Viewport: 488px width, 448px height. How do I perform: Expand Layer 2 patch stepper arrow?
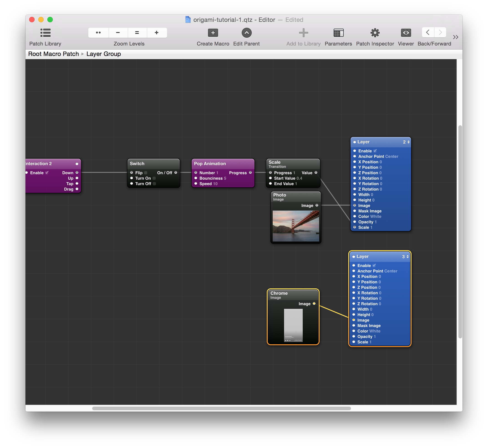[x=407, y=142]
